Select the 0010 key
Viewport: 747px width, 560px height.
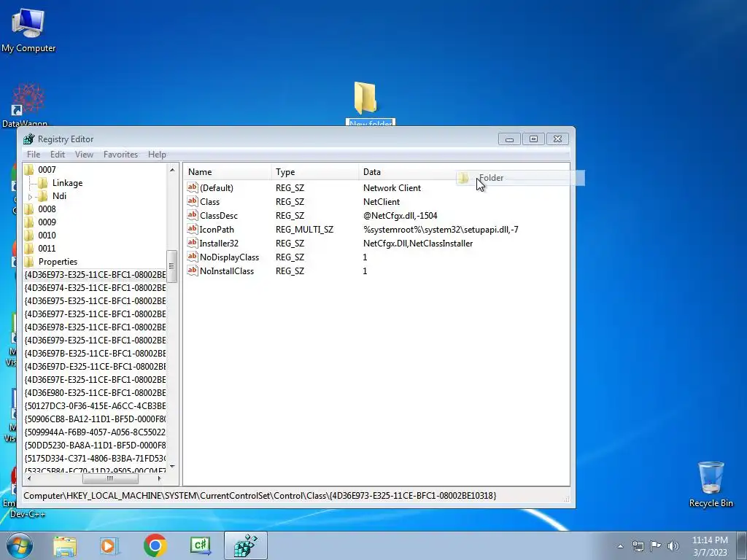coord(47,236)
